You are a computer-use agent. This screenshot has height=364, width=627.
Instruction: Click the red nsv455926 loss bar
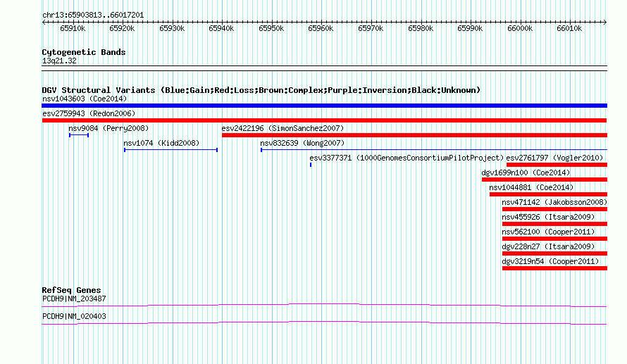554,224
